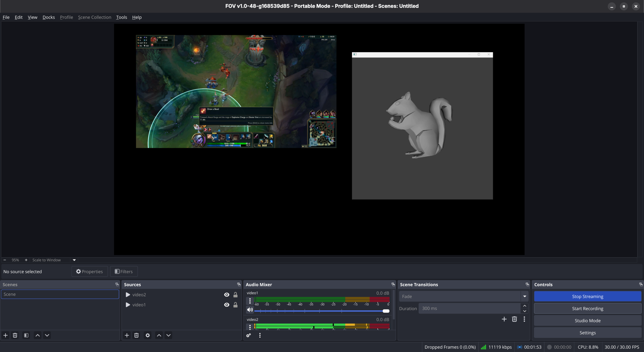The image size is (644, 352).
Task: Open Audio Mixer toolbar three-dot menu
Action: click(260, 335)
